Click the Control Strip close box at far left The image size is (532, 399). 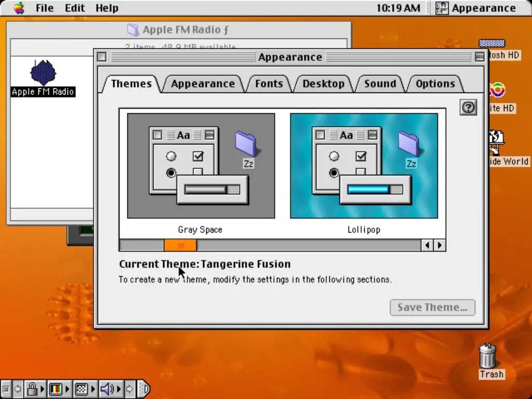(x=5, y=389)
